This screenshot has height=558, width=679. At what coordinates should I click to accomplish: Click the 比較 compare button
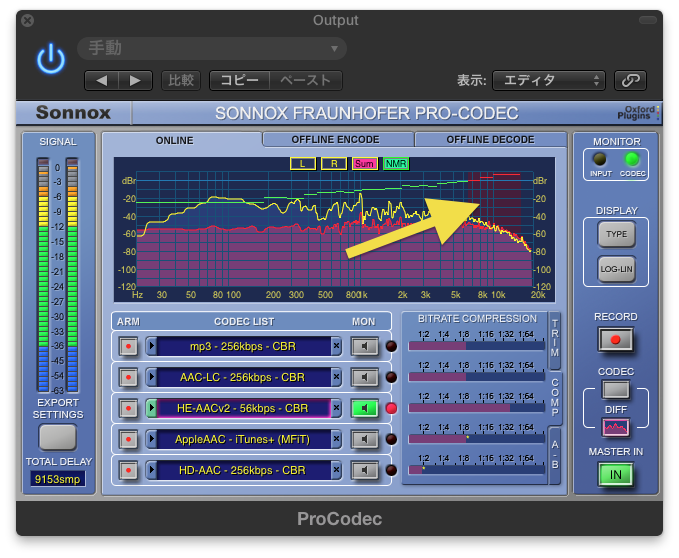[x=181, y=81]
